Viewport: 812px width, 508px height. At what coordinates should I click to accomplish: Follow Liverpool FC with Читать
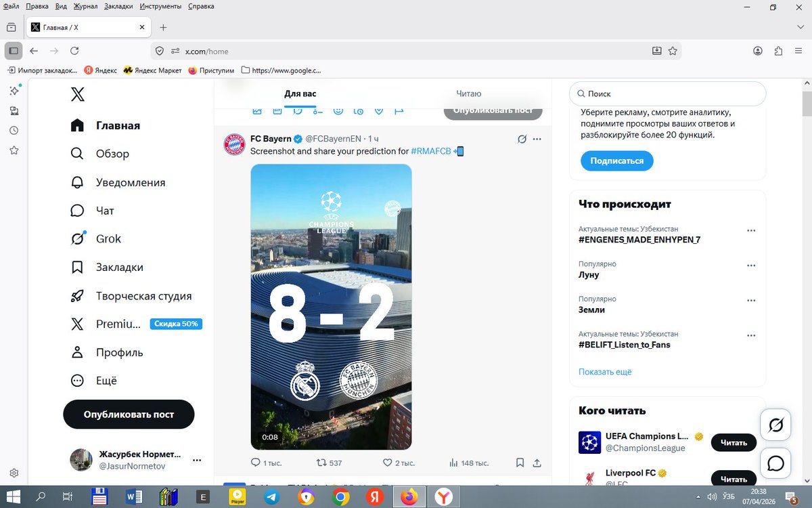click(x=734, y=479)
